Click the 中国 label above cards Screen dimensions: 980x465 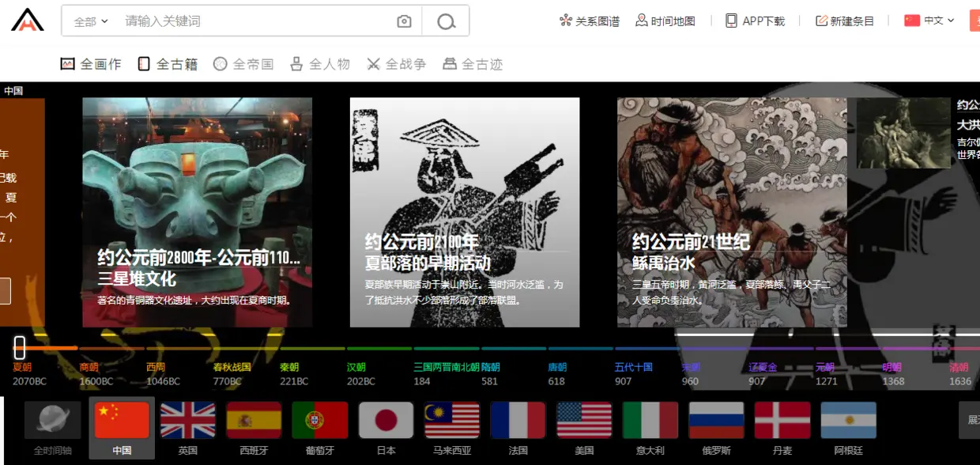coord(13,91)
